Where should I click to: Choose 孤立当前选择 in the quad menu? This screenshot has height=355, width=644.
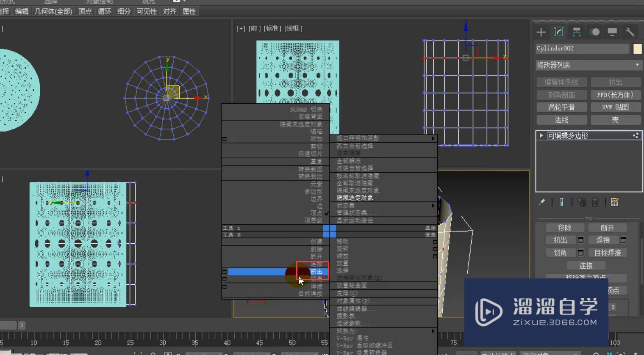click(355, 146)
